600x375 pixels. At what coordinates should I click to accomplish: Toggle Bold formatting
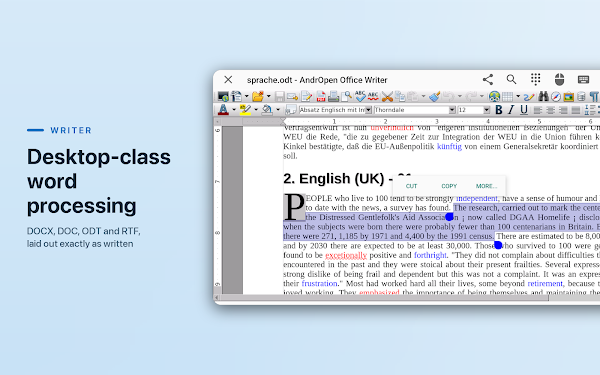(499, 110)
